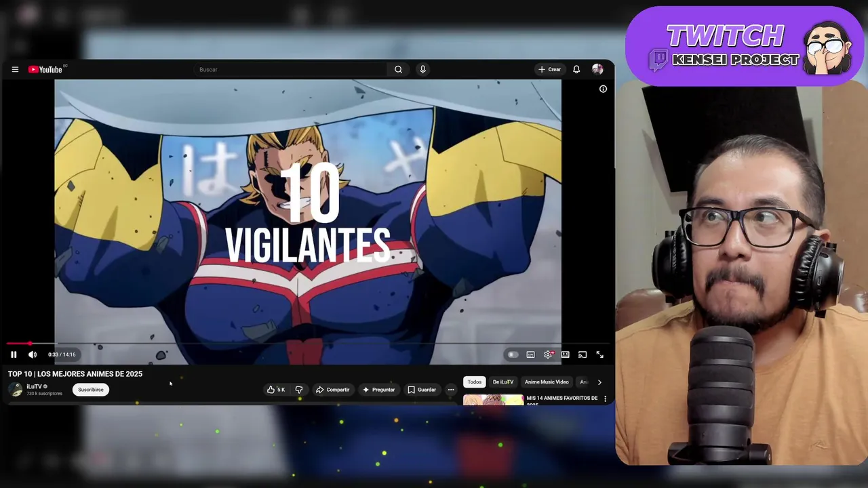
Task: Pause the video playback
Action: click(14, 354)
